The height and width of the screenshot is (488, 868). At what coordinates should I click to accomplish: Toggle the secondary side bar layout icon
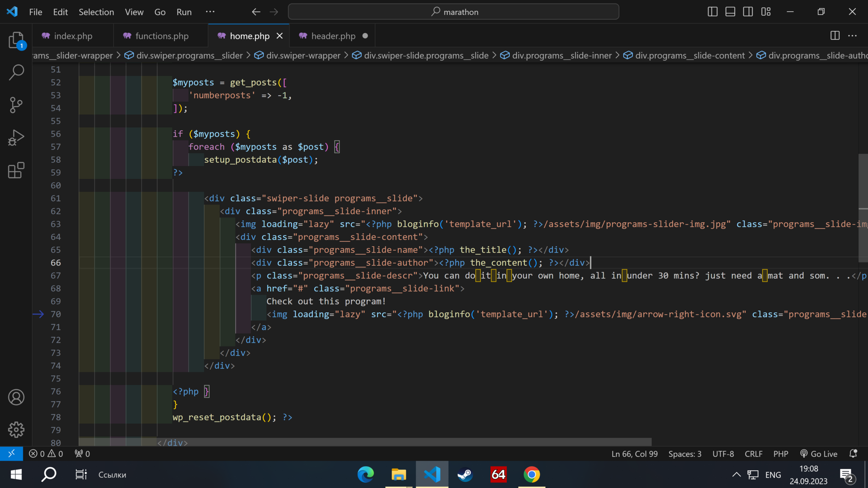pyautogui.click(x=748, y=12)
